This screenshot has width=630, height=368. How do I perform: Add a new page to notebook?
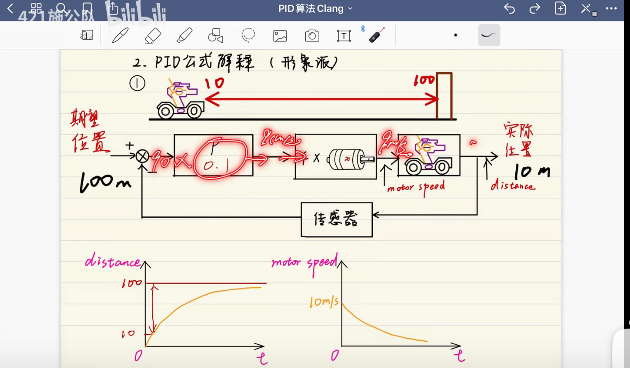tap(560, 8)
